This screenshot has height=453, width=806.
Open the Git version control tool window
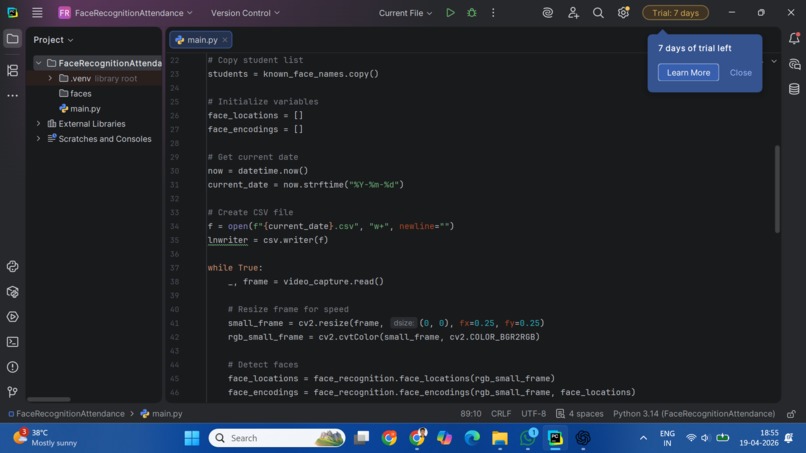[12, 392]
